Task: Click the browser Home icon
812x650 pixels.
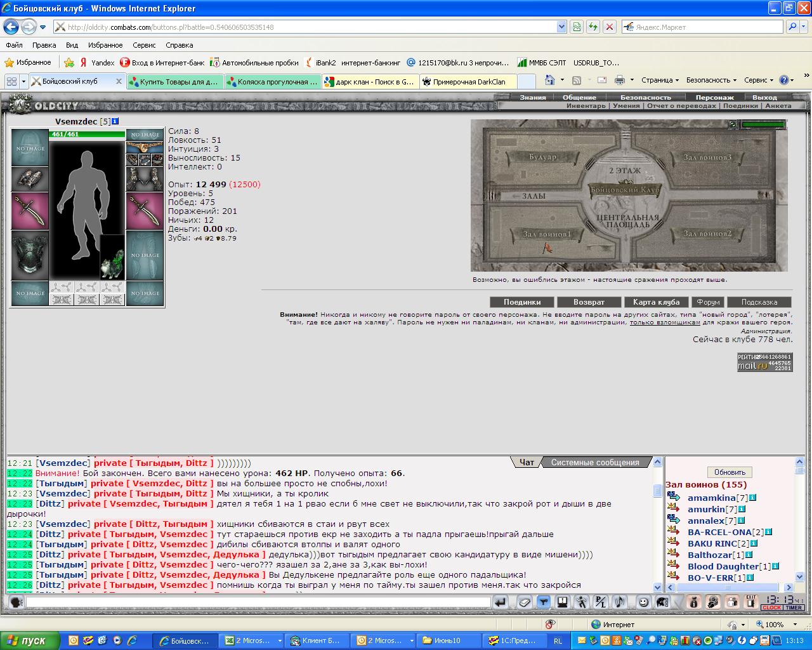Action: 550,80
